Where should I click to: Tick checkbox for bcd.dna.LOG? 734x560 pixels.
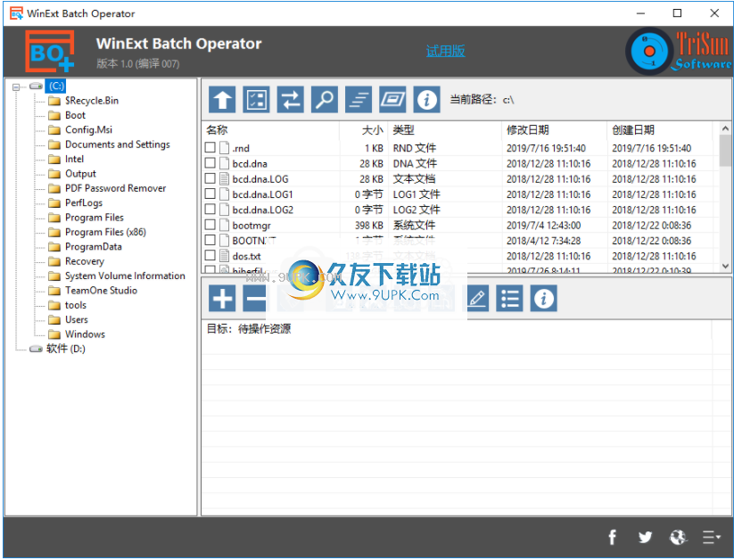point(210,178)
